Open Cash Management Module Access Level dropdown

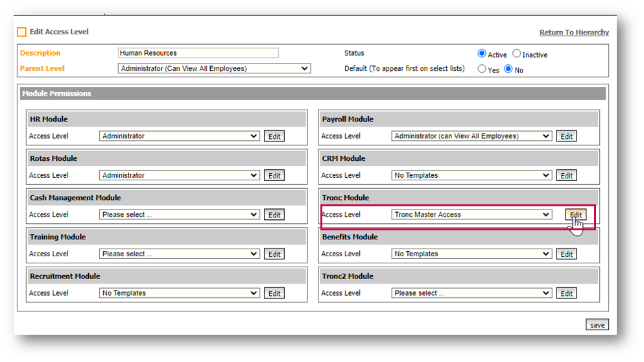(x=179, y=215)
